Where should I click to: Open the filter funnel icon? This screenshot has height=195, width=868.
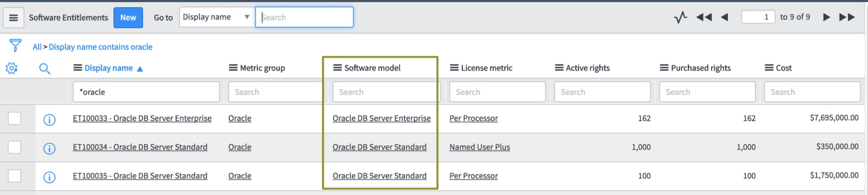pos(15,45)
